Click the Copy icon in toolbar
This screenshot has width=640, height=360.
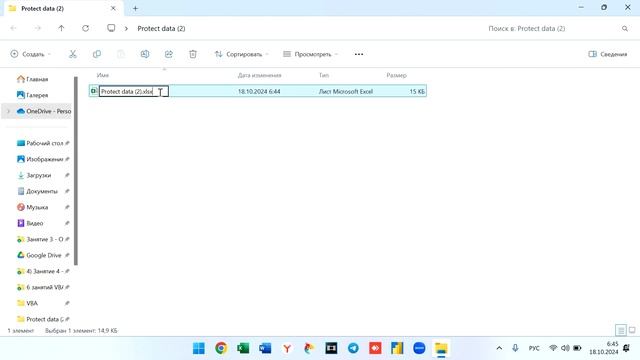tap(97, 54)
